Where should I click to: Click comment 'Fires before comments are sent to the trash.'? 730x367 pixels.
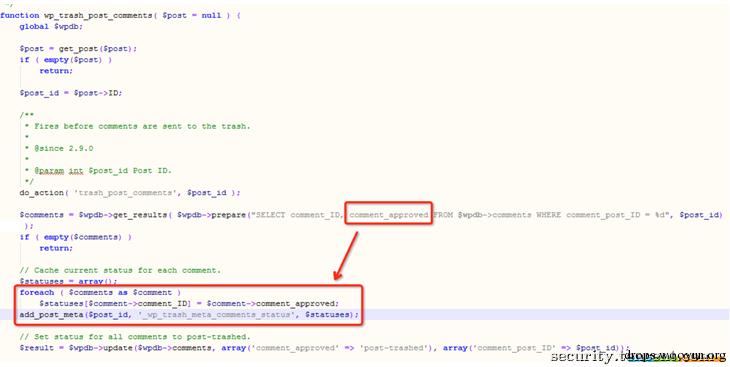(x=142, y=126)
